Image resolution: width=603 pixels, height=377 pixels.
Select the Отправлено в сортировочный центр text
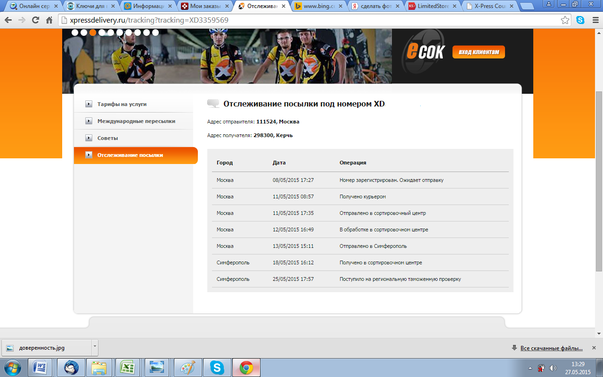[382, 213]
